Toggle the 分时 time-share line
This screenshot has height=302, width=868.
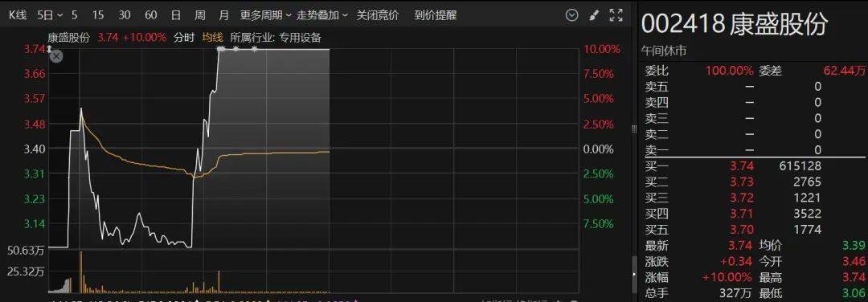tap(184, 38)
